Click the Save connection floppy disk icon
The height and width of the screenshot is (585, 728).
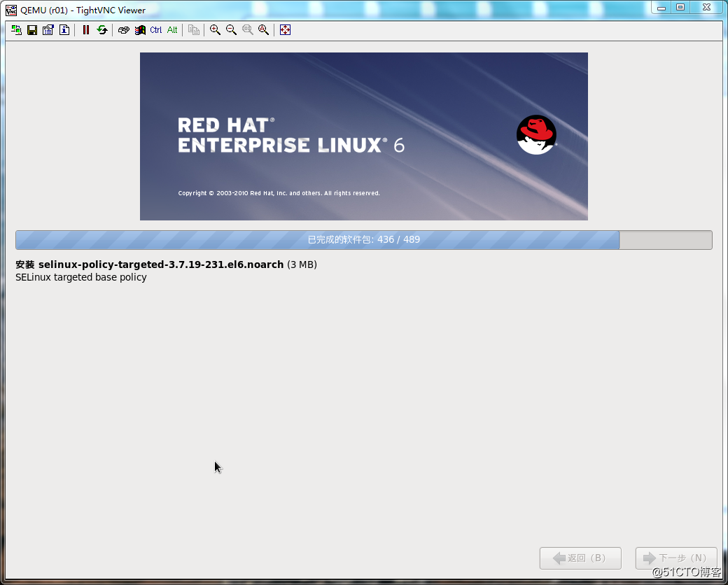pyautogui.click(x=32, y=30)
